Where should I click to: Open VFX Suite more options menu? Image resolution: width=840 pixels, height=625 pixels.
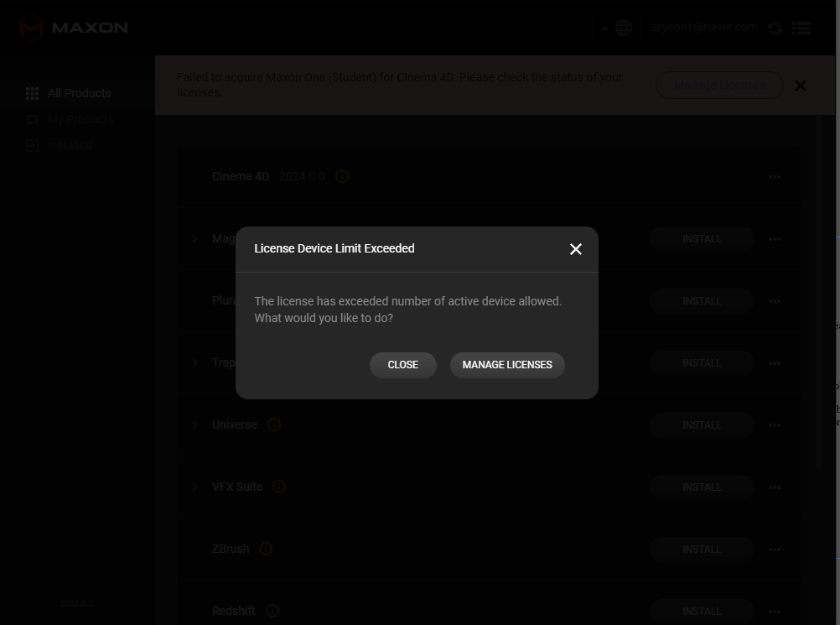[775, 487]
